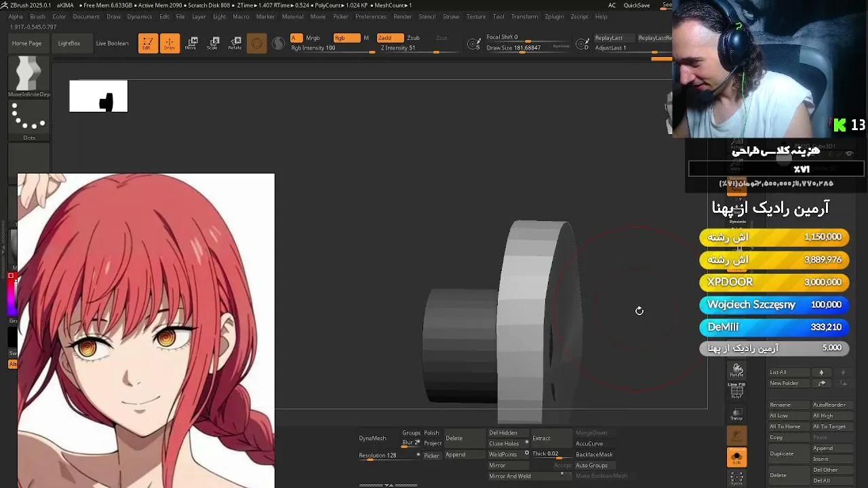Toggle Project option for DynaMesh
The image size is (868, 488).
[x=433, y=443]
